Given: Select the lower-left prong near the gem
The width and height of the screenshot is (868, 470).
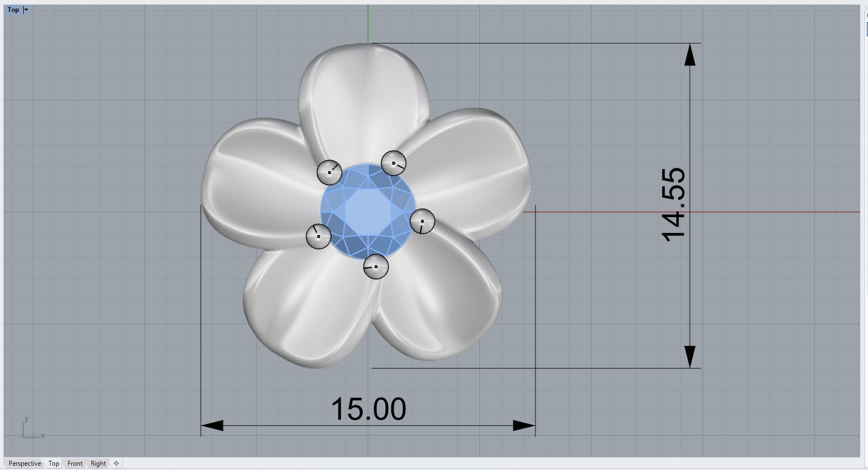Looking at the screenshot, I should [318, 237].
